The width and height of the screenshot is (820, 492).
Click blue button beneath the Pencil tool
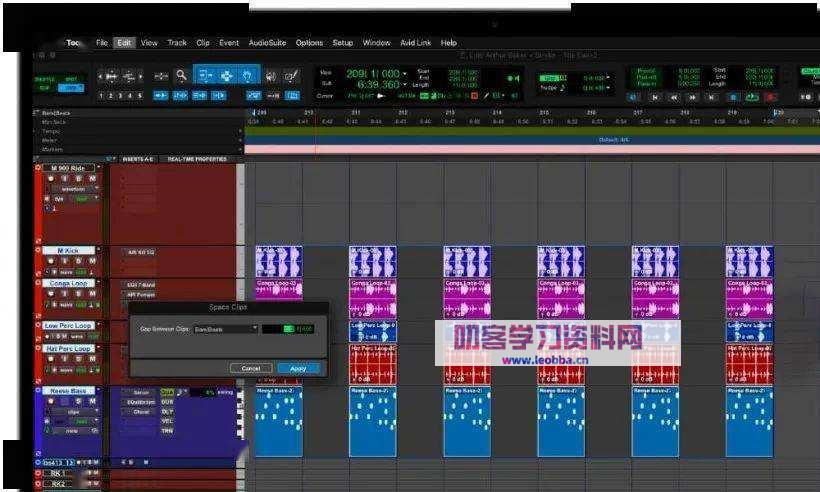(x=292, y=96)
